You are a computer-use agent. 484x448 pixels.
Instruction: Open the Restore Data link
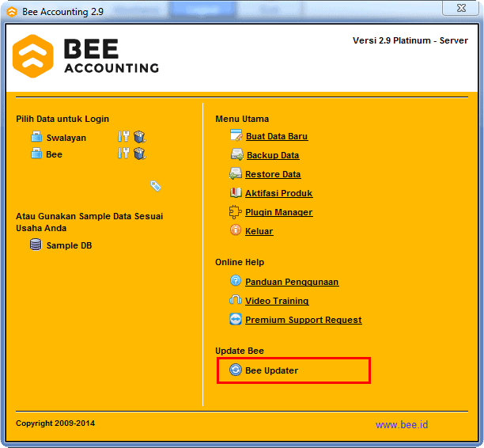point(273,174)
